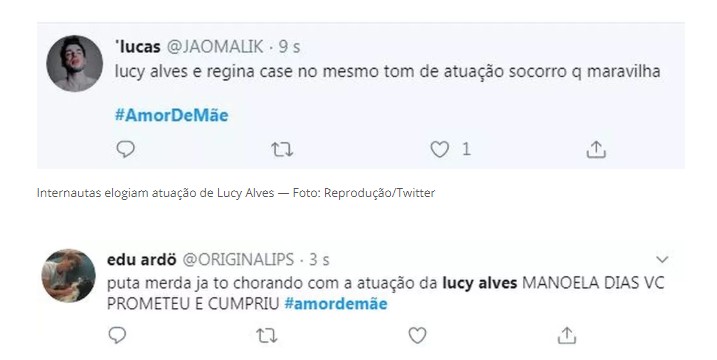
Task: View edu ardö's profile avatar
Action: [x=69, y=276]
